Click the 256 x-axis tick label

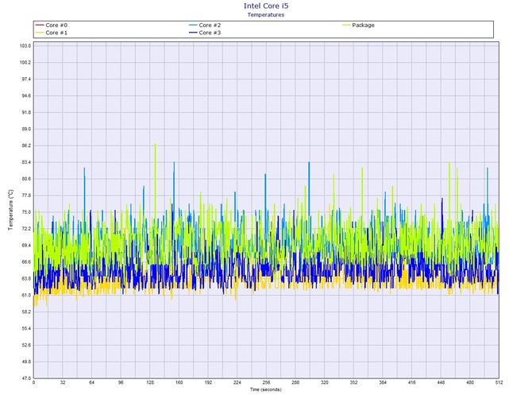pyautogui.click(x=266, y=382)
